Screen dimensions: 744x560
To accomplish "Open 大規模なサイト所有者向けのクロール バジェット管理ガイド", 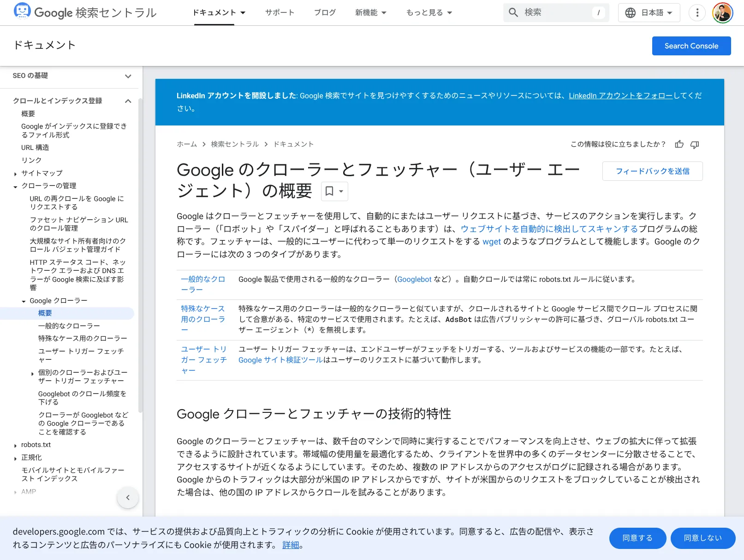I will point(77,245).
